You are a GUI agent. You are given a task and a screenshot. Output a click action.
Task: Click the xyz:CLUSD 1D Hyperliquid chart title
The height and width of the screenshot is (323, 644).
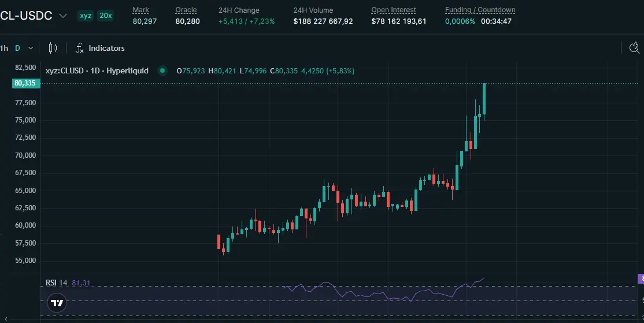(97, 70)
